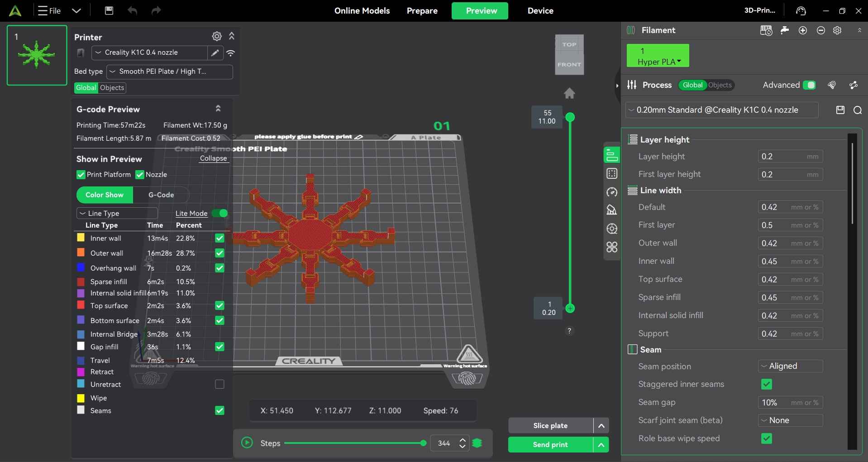Click the target icon in vertical toolbar
The height and width of the screenshot is (462, 868).
pyautogui.click(x=612, y=229)
